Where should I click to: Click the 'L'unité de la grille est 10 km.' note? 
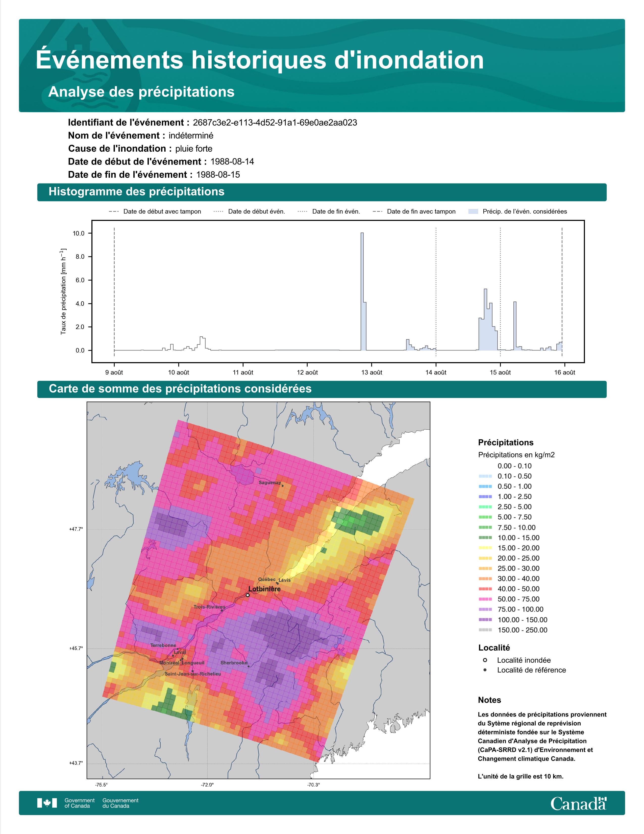point(521,776)
